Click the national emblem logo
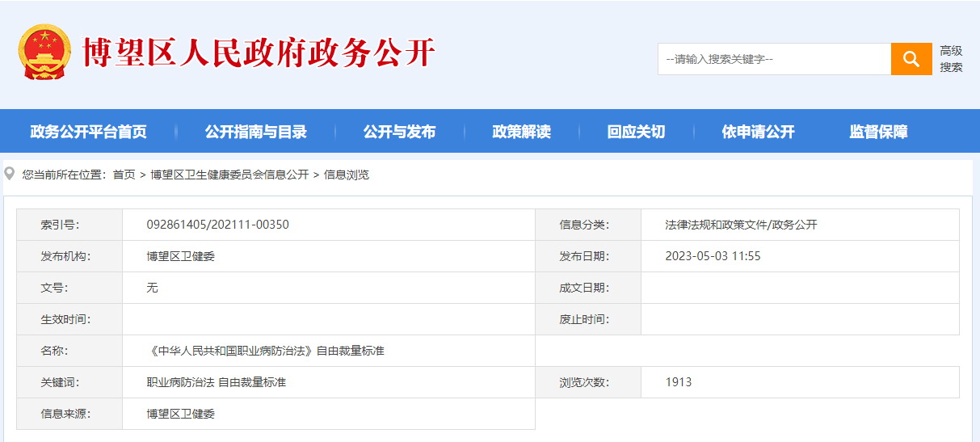 tap(44, 53)
